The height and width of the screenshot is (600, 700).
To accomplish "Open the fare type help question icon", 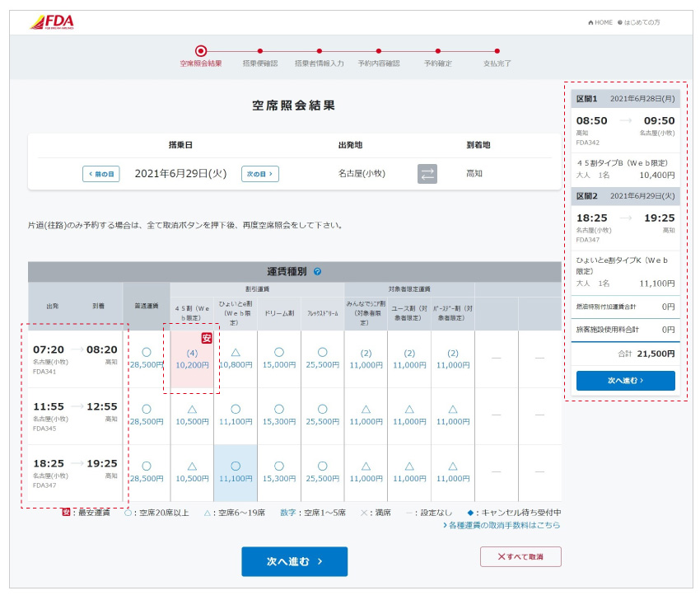I will 317,271.
